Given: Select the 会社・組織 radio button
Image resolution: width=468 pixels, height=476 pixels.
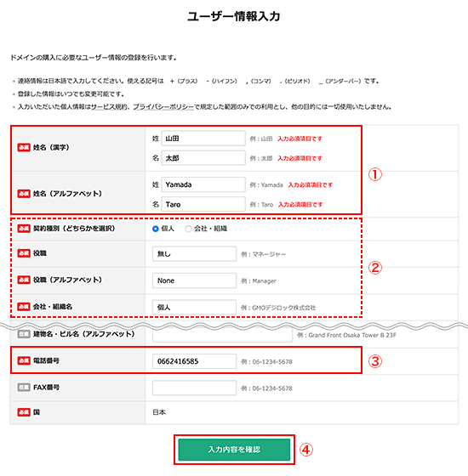Looking at the screenshot, I should click(188, 229).
